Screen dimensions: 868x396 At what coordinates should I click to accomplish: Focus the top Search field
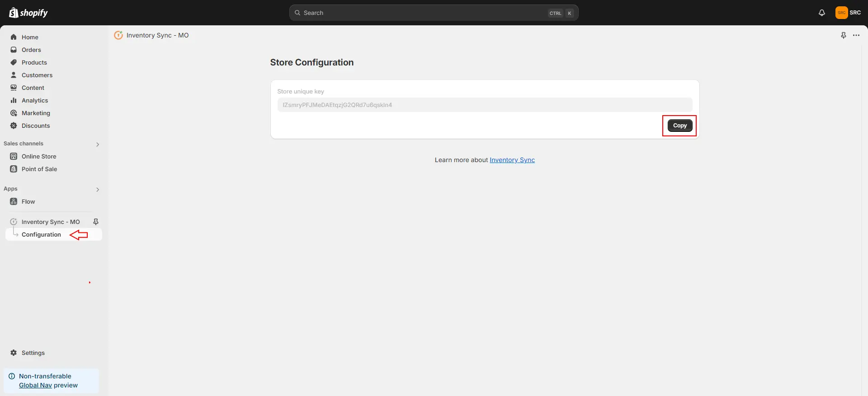[434, 13]
